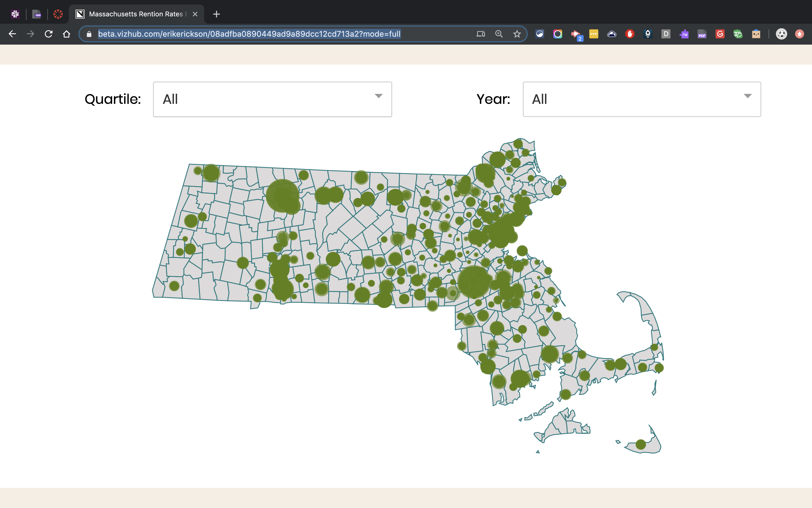812x508 pixels.
Task: Open the cloud extension icon
Action: (x=612, y=34)
